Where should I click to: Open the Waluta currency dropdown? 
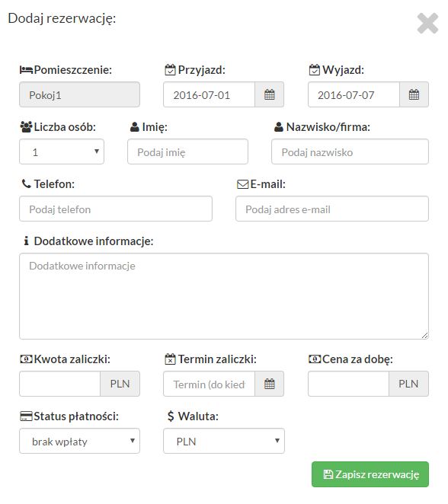pyautogui.click(x=224, y=441)
